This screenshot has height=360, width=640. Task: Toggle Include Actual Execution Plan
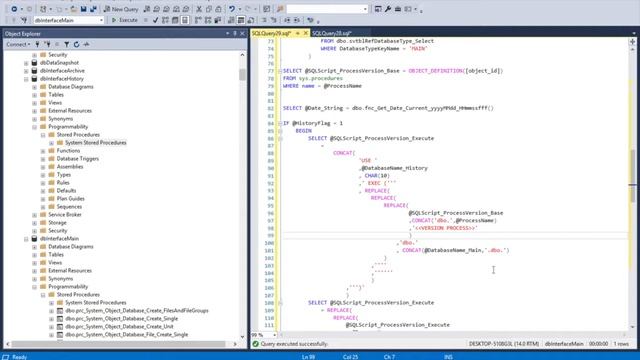coord(198,20)
